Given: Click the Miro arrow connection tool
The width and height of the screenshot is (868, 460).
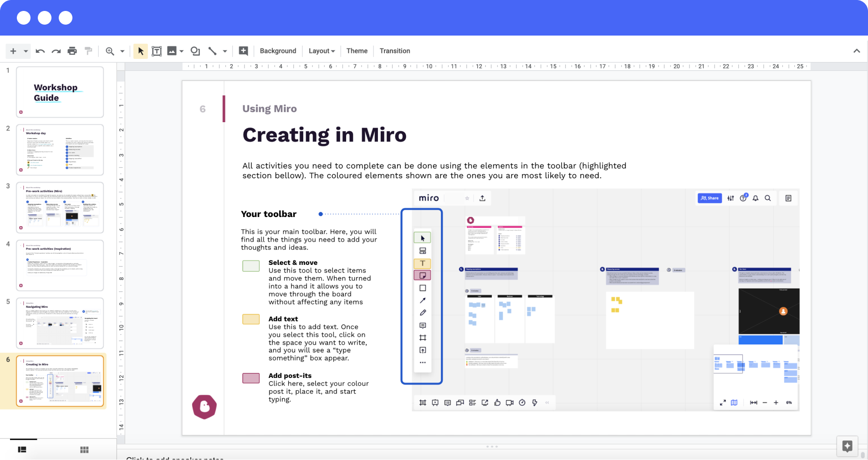Looking at the screenshot, I should (x=423, y=300).
